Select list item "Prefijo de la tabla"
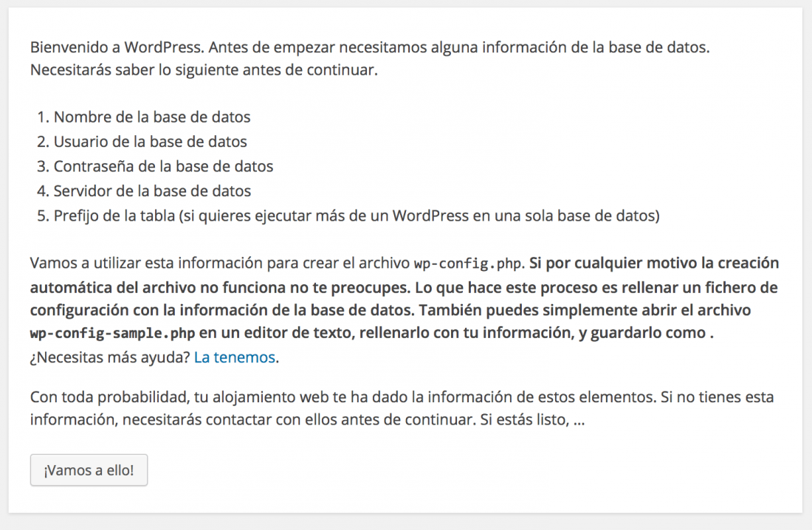This screenshot has width=812, height=530. click(x=357, y=216)
